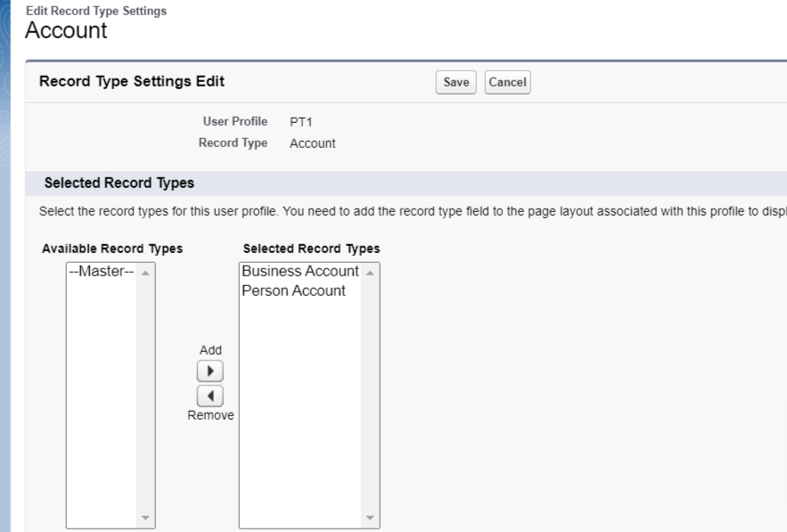The image size is (787, 532).
Task: Click the Account value beside Record Type
Action: 312,143
